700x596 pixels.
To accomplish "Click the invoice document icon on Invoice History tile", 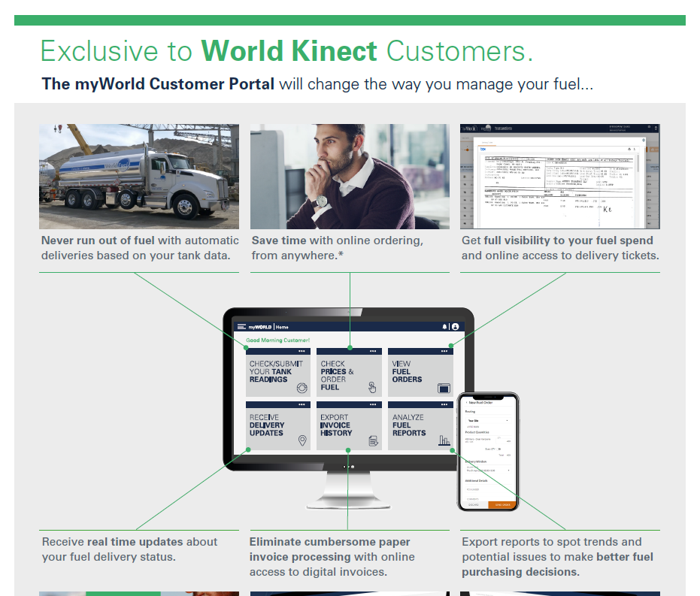I will tap(373, 441).
